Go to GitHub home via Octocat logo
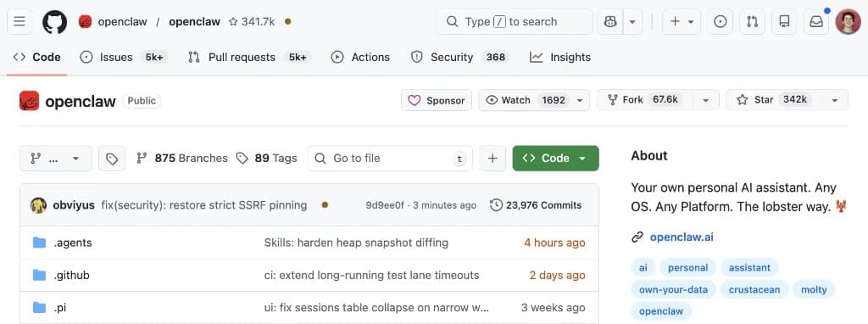 click(55, 21)
